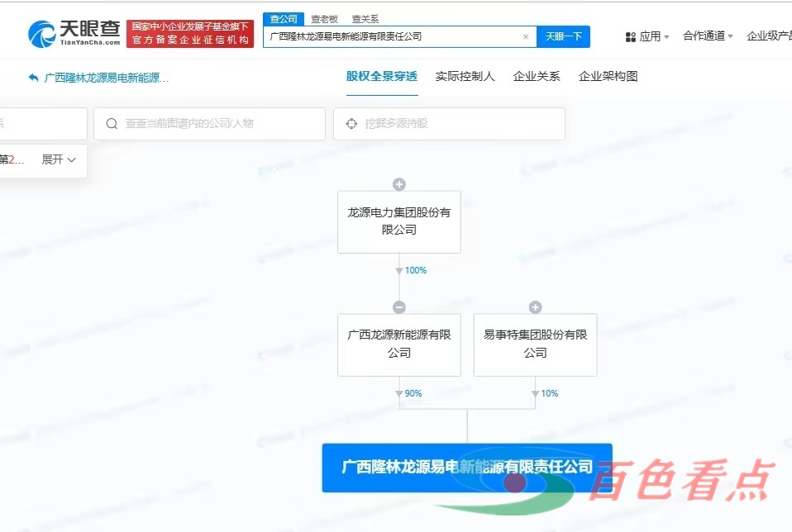Viewport: 792px width, 532px height.
Task: Select the 易事特集团股份有限公司 node
Action: (x=536, y=344)
